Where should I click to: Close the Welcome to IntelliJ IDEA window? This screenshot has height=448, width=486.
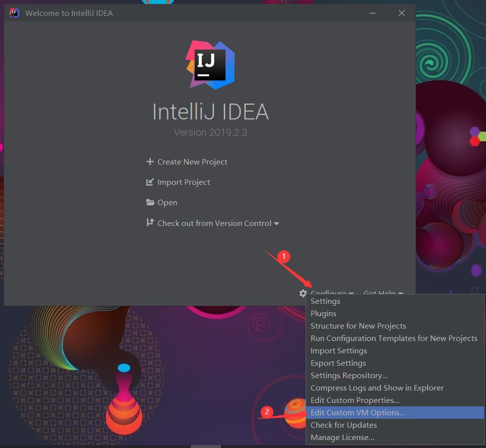pyautogui.click(x=402, y=13)
